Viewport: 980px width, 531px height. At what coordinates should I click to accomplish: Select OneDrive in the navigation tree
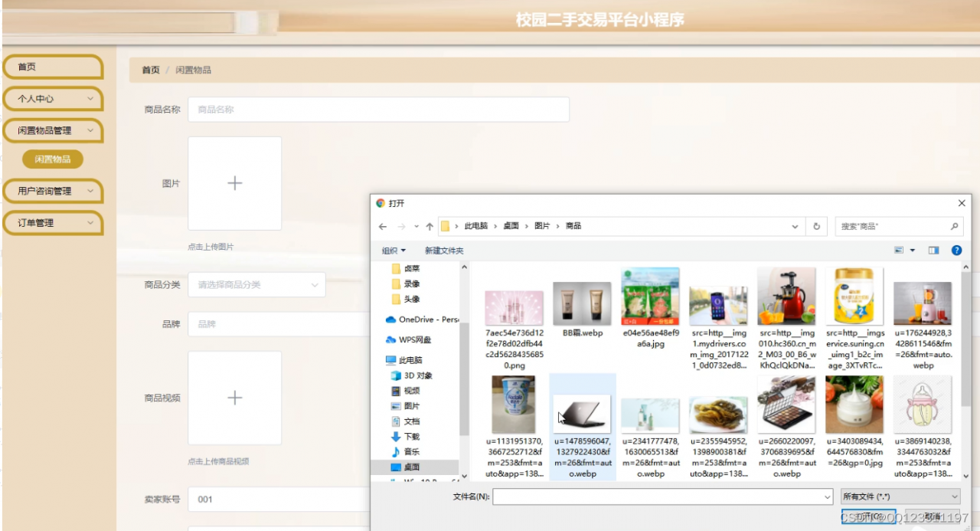(x=422, y=320)
